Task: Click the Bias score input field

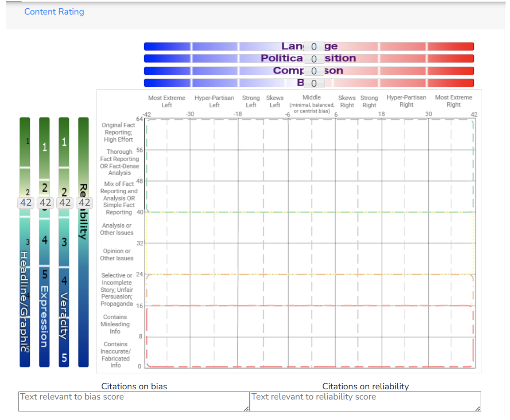Action: 314,83
